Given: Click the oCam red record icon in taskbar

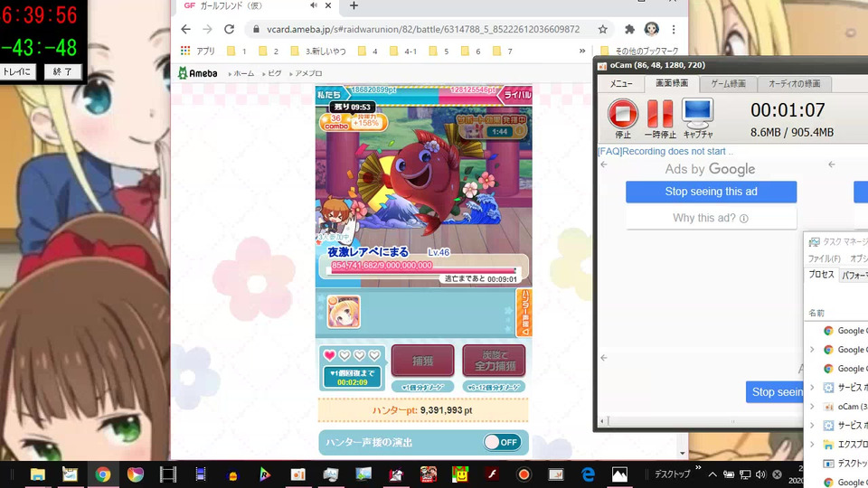Looking at the screenshot, I should tap(524, 474).
